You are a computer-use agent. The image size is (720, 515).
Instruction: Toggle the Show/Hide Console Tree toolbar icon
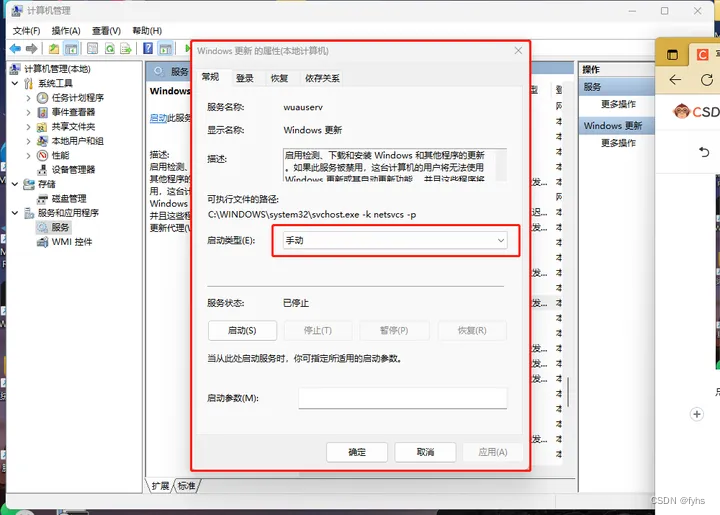tap(71, 48)
